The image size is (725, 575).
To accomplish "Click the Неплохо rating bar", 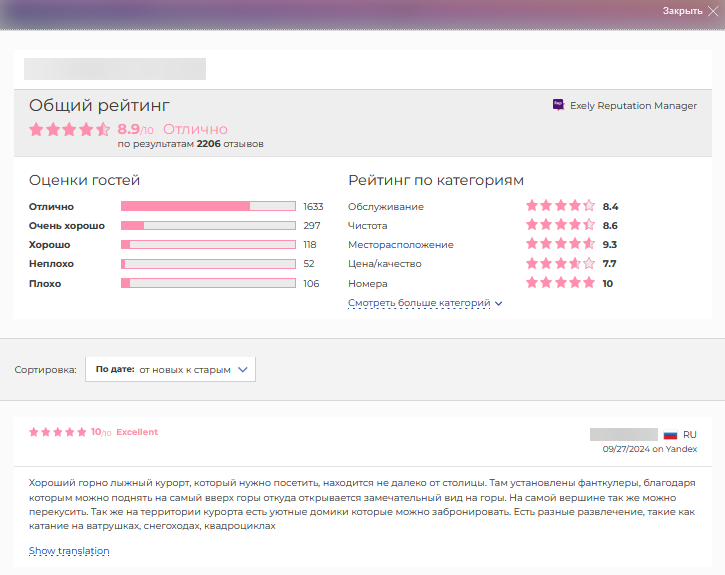I will [208, 264].
